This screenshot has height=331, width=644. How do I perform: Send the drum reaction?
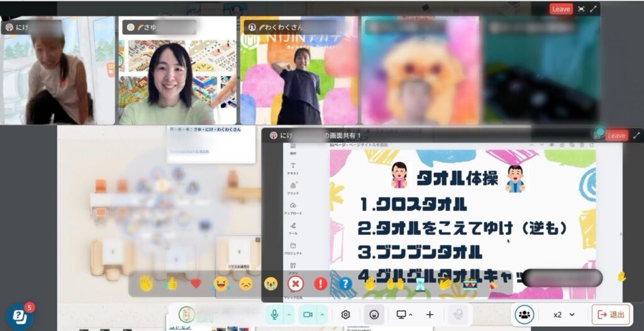(x=470, y=285)
